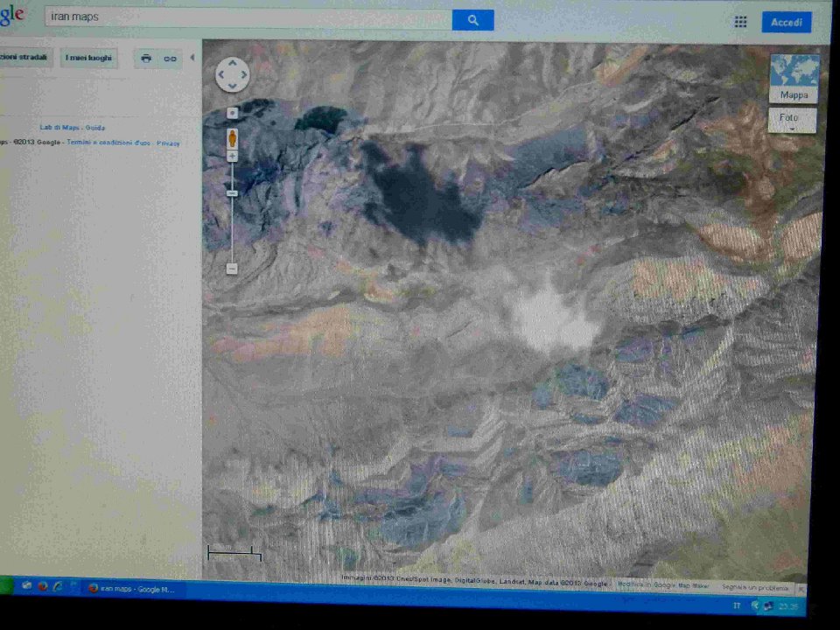Select iran maps Firefox taskbar button

tap(132, 589)
